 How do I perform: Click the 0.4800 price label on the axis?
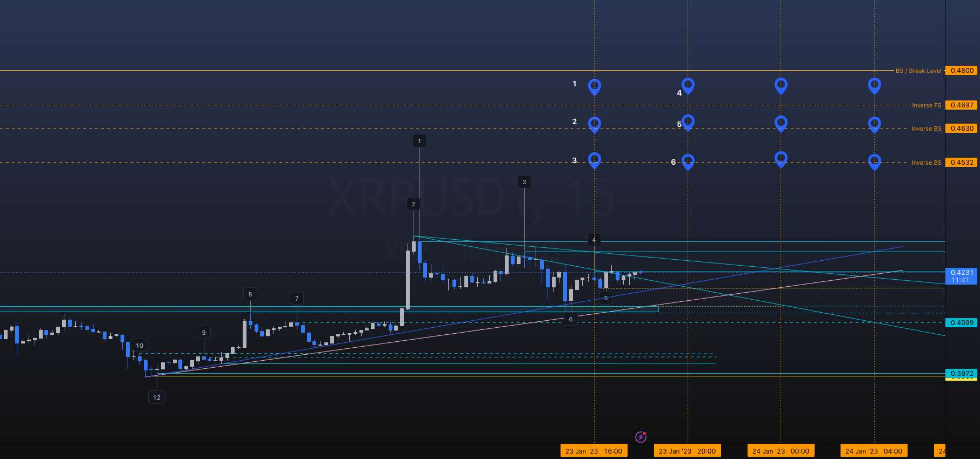pos(962,70)
